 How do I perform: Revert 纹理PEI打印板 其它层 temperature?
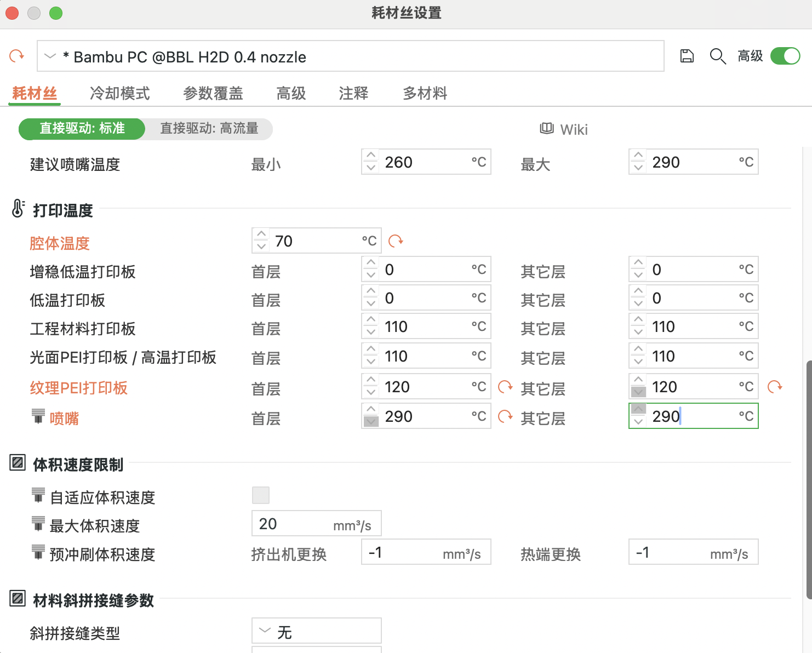[x=775, y=387]
